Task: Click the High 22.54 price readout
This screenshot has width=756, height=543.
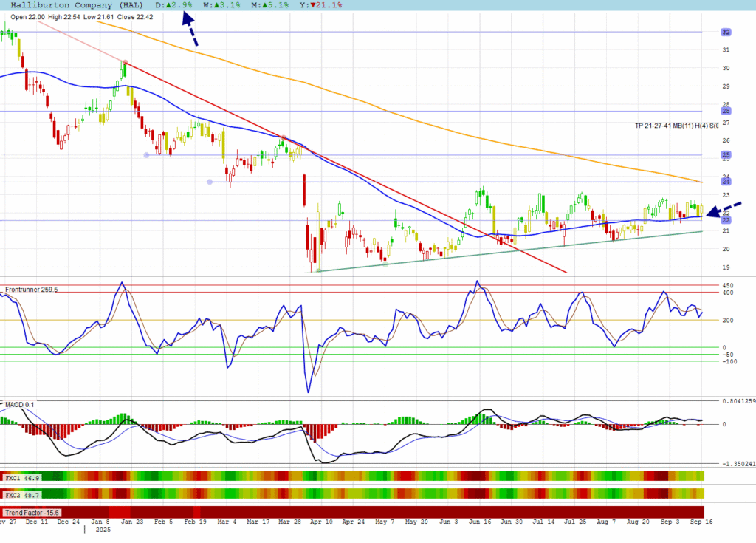Action: (64, 17)
